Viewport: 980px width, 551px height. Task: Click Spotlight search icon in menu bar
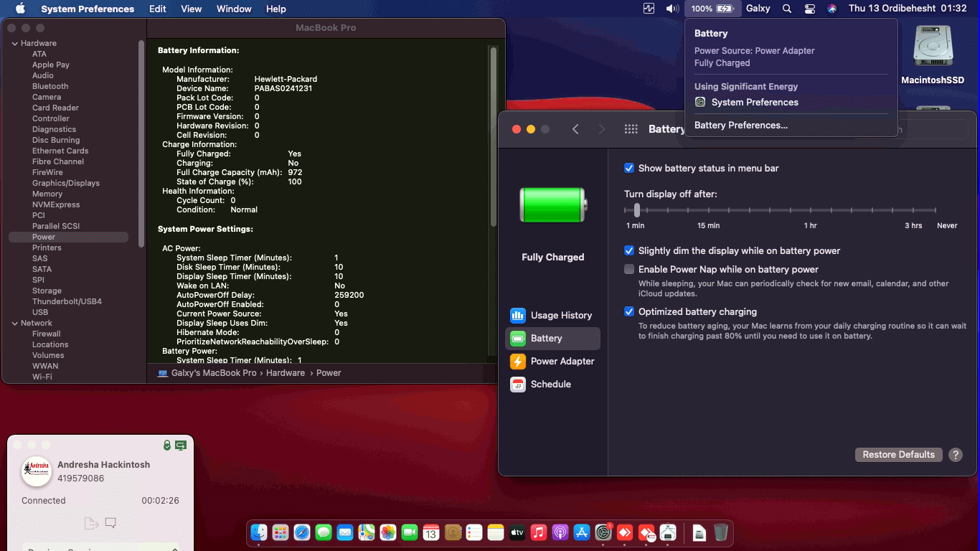(787, 9)
